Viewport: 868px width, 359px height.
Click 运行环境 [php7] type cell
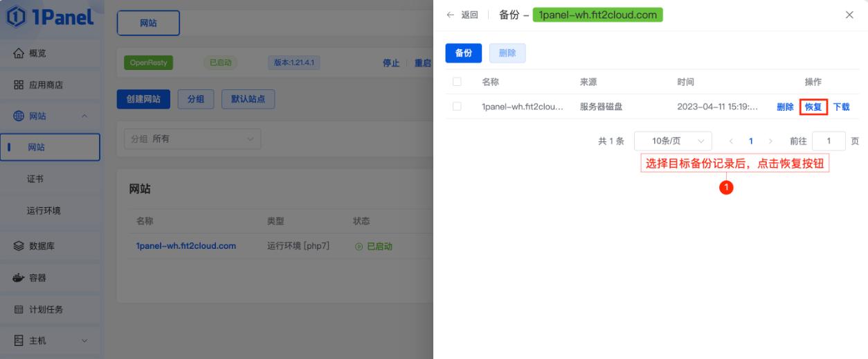click(x=297, y=246)
